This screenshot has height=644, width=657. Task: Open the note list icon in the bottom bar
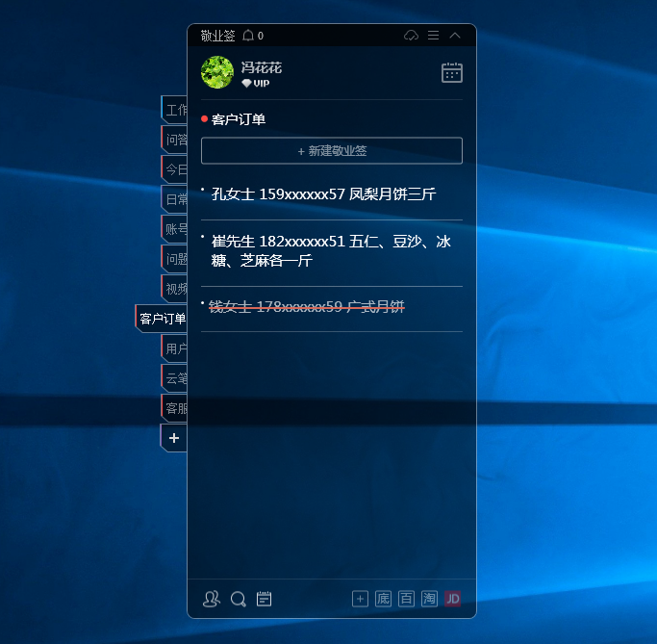264,599
